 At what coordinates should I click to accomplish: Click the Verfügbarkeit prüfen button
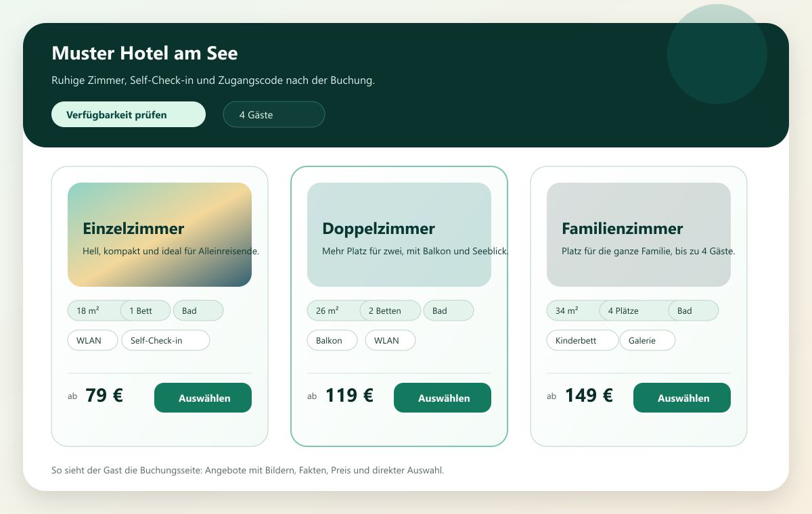pyautogui.click(x=129, y=114)
